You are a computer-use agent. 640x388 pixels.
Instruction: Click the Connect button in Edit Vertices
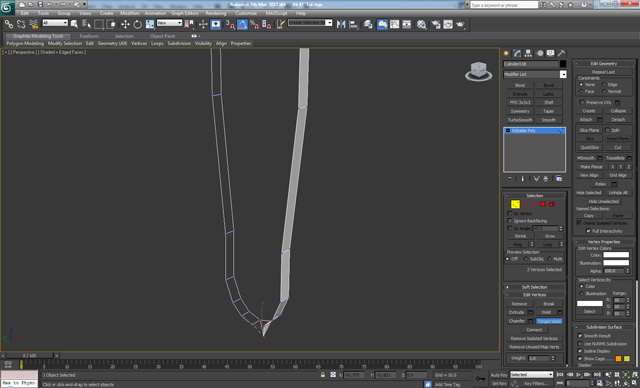pos(534,330)
